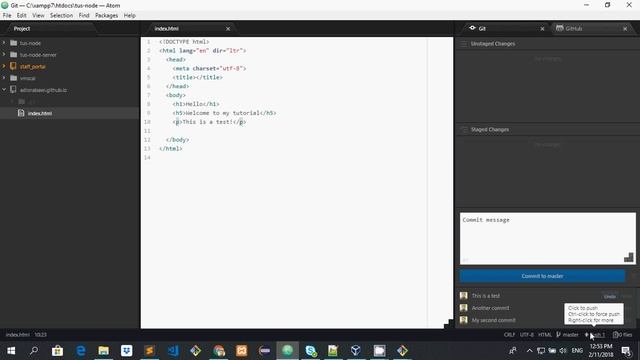Open Skype from taskbar

click(x=311, y=351)
